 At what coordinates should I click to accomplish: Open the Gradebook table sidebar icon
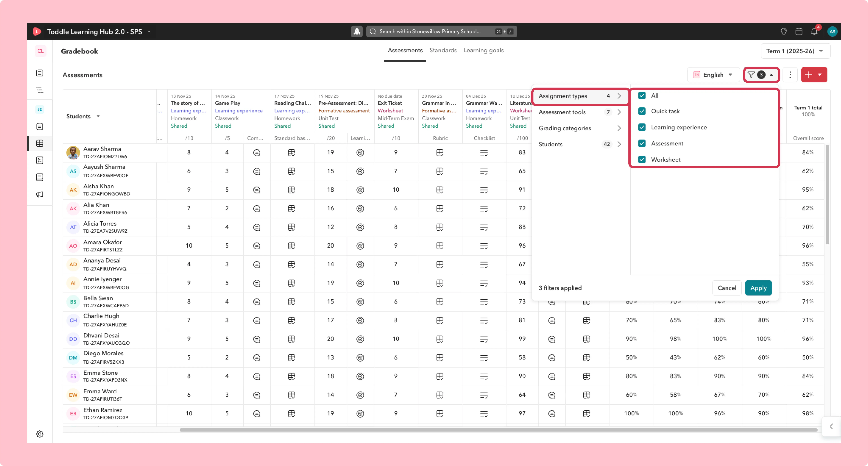coord(40,143)
